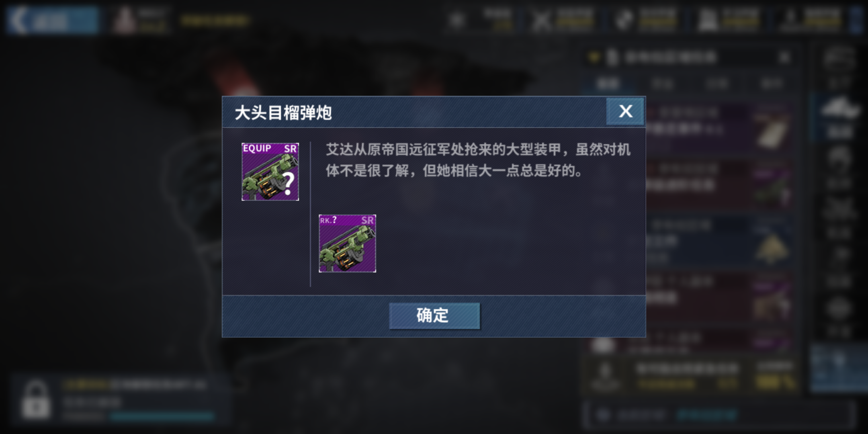Switch to the second tab in right panel
The height and width of the screenshot is (434, 868).
(x=662, y=84)
